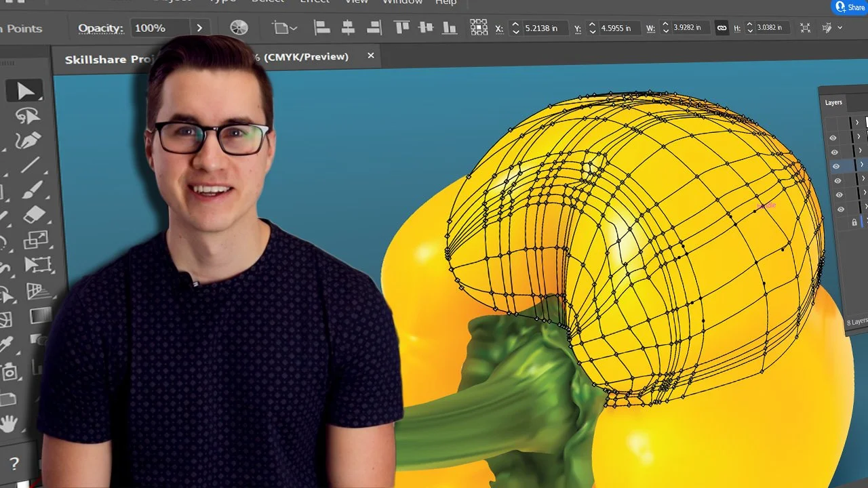This screenshot has height=488, width=868.
Task: Increase the X position with its stepper
Action: tap(515, 24)
